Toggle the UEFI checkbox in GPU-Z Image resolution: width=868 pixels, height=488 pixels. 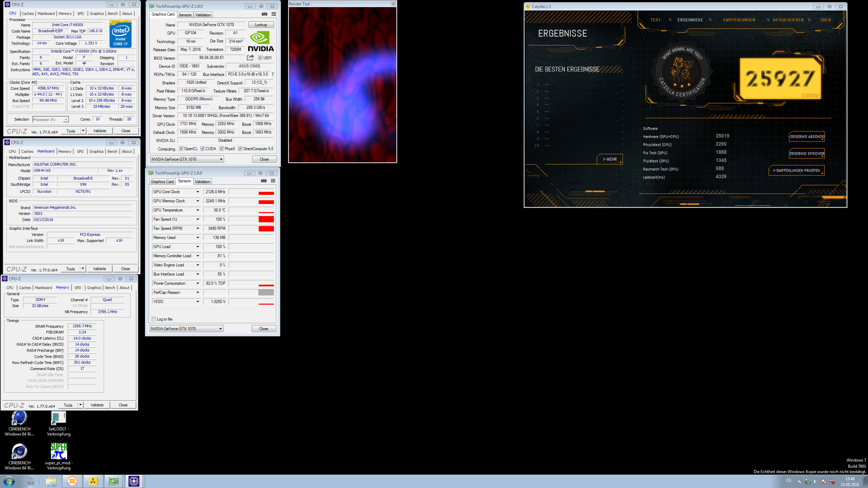tap(260, 58)
